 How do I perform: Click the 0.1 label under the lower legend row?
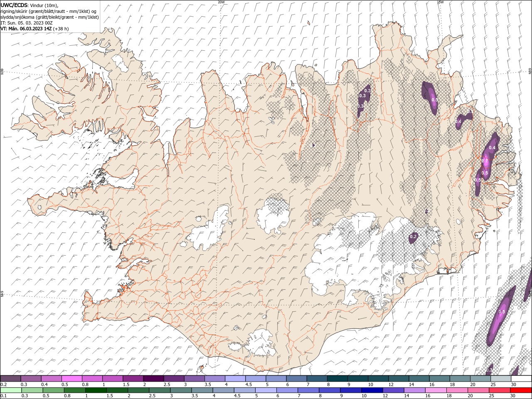pos(3,396)
